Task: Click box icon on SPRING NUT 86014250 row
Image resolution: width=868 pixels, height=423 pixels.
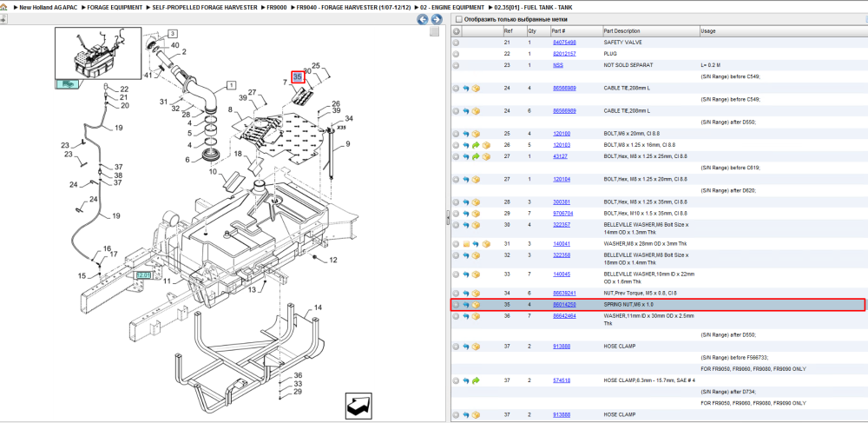Action: click(x=476, y=305)
